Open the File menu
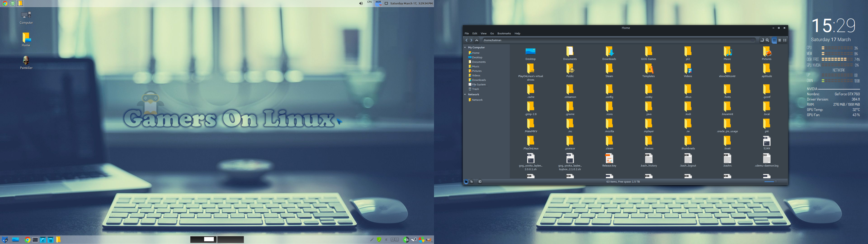This screenshot has height=244, width=868. (x=467, y=33)
